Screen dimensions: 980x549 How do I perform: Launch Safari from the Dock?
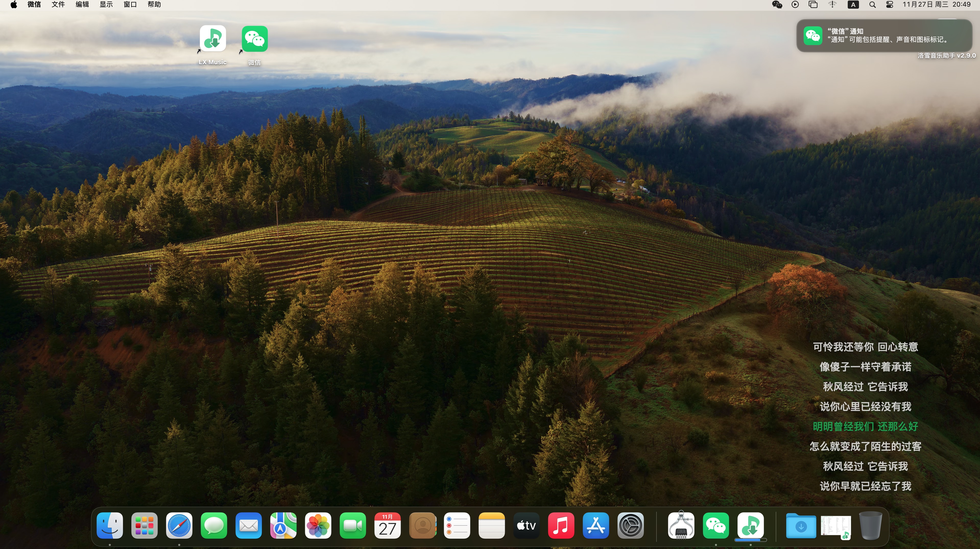coord(179,526)
